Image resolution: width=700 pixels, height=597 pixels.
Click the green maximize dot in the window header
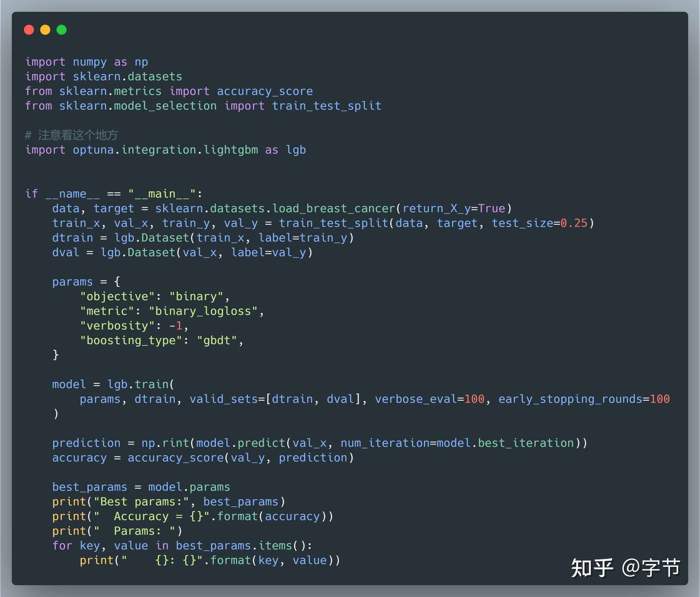(62, 30)
